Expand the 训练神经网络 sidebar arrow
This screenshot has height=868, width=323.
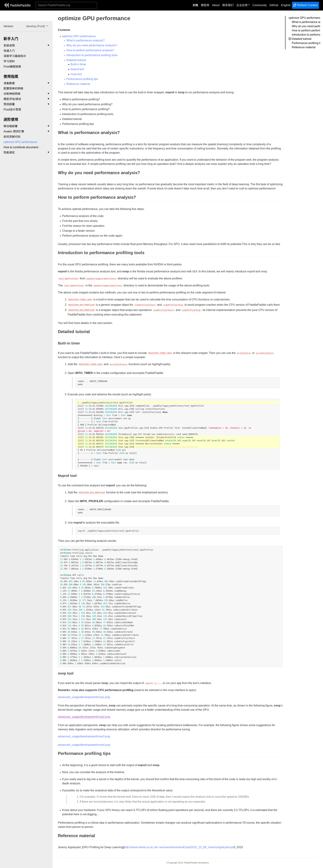48,94
